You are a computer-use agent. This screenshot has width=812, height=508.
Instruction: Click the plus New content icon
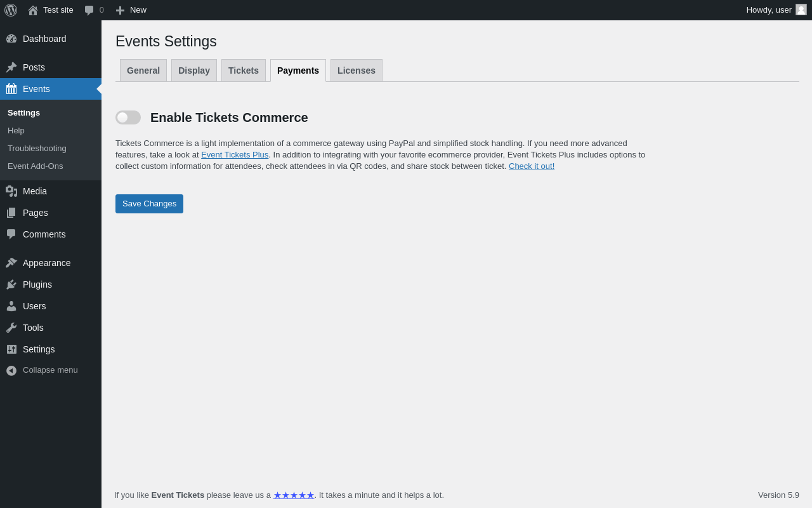pyautogui.click(x=120, y=10)
